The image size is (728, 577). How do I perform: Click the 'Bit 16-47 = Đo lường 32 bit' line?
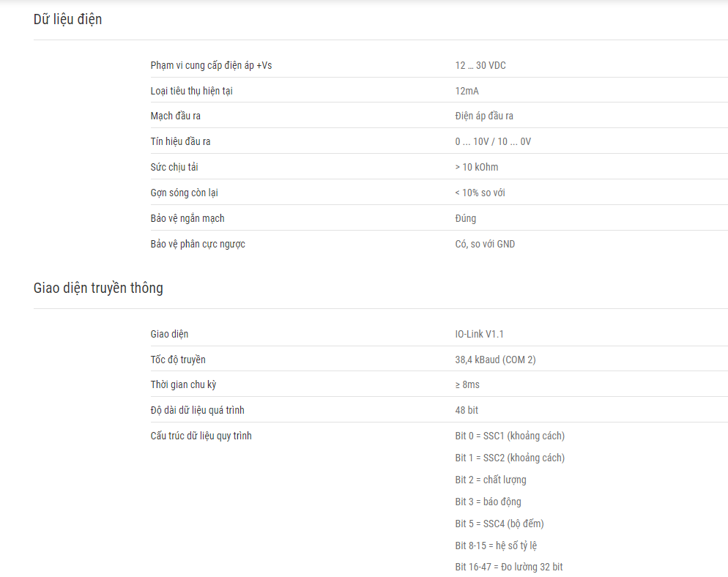(x=509, y=567)
